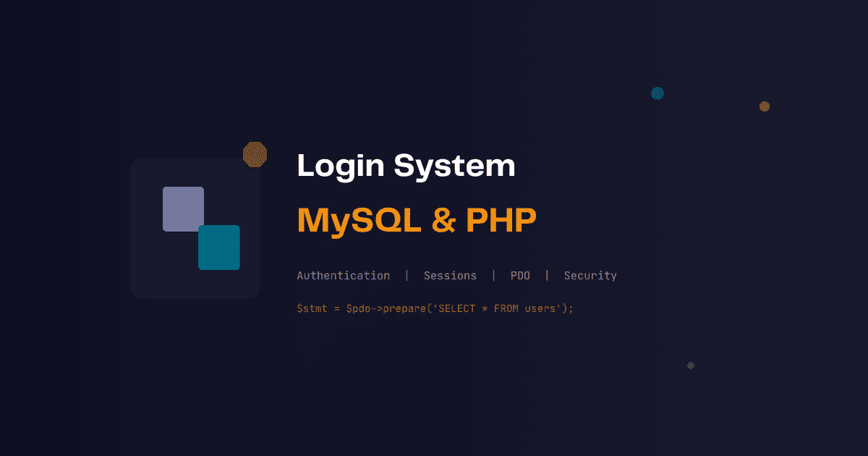Screen dimensions: 868x456
Task: Select the 'Sessions' tag text
Action: pos(450,276)
